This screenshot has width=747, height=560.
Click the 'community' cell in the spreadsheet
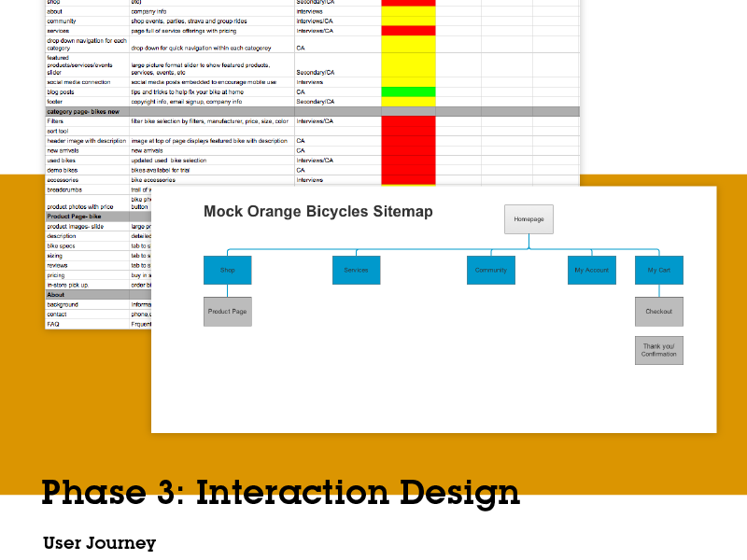pos(87,21)
